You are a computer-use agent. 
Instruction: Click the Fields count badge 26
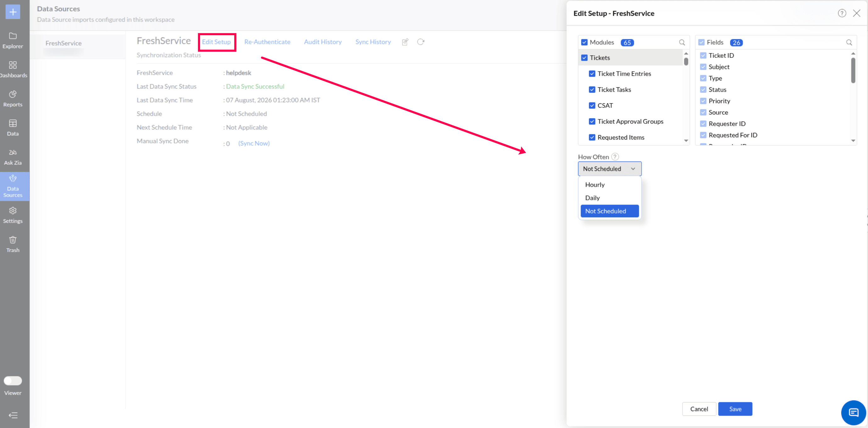pos(736,43)
